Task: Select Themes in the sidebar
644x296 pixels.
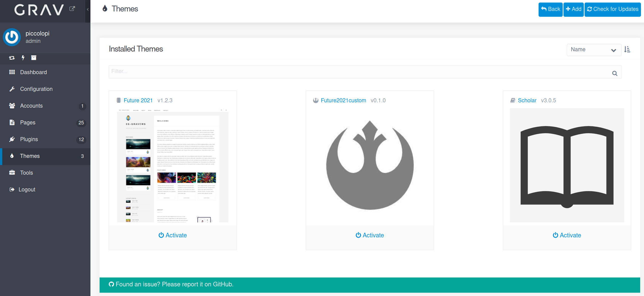Action: coord(45,156)
